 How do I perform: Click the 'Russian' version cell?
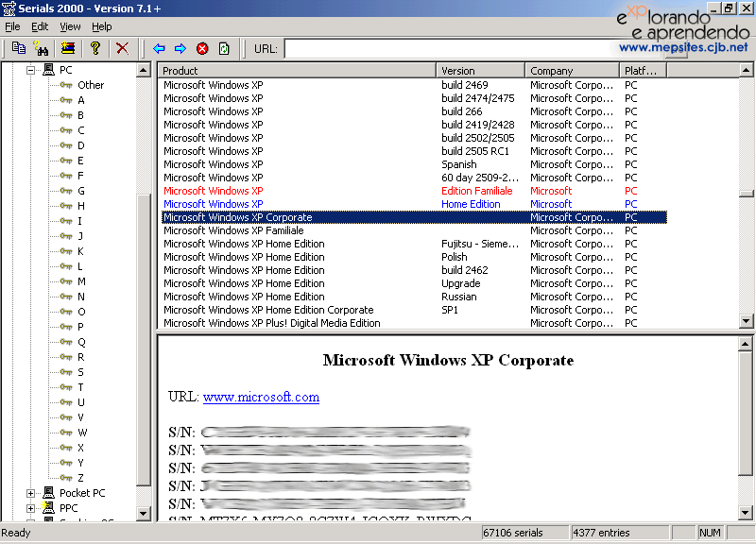point(459,297)
